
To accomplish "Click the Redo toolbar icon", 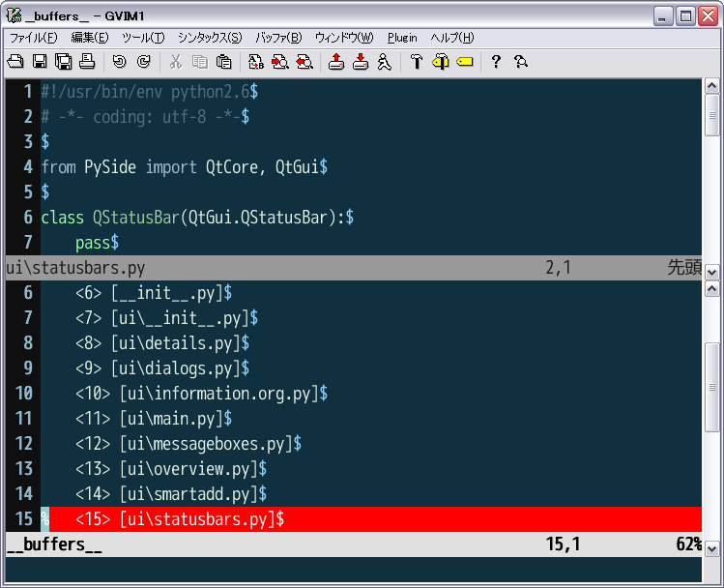I will pos(144,62).
